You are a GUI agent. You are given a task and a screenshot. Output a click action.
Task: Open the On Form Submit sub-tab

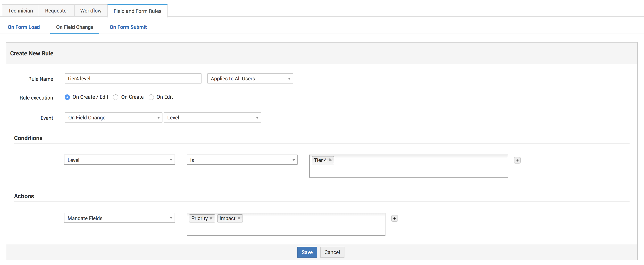pyautogui.click(x=128, y=27)
